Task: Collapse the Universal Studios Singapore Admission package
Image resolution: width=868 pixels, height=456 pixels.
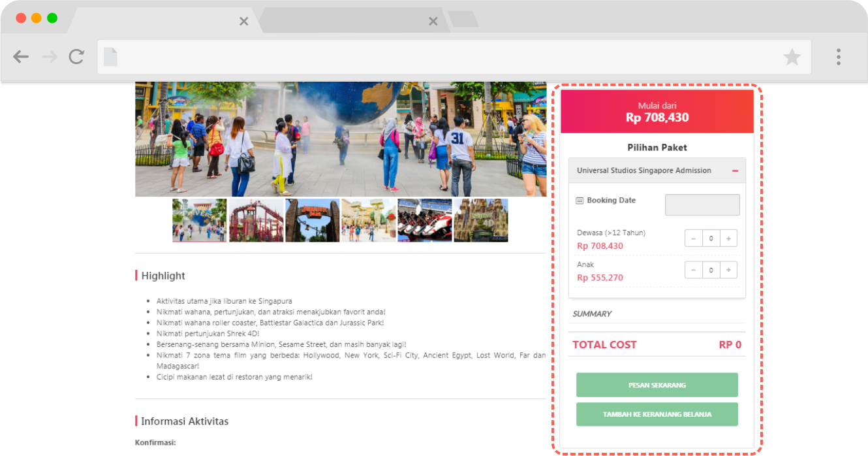Action: click(x=735, y=171)
